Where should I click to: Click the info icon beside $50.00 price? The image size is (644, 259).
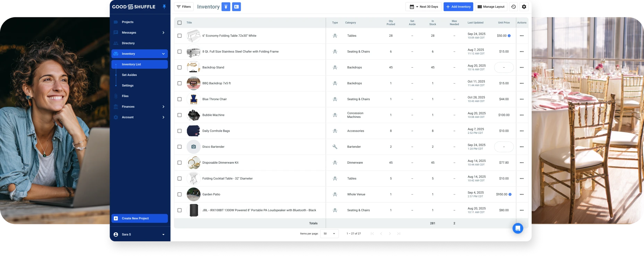[509, 36]
